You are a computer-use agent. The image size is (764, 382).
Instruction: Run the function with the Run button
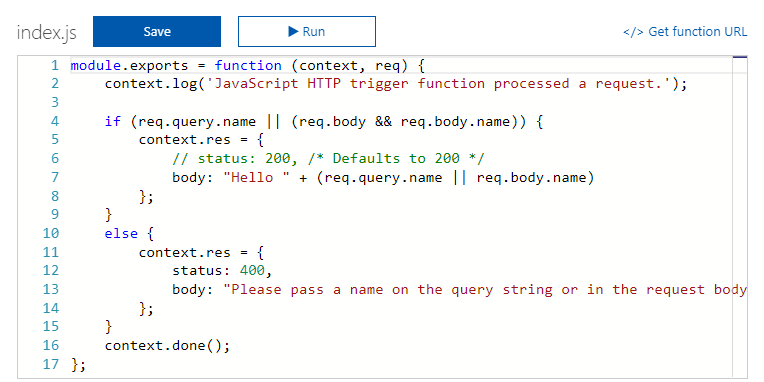pos(306,32)
